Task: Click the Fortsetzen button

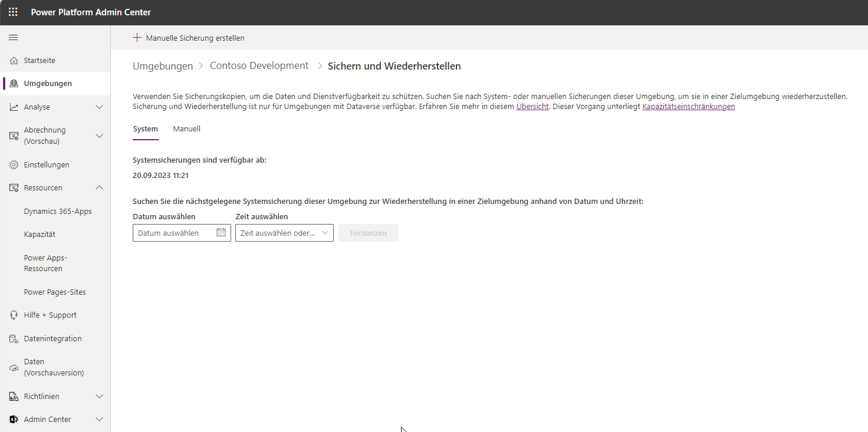Action: pos(369,233)
